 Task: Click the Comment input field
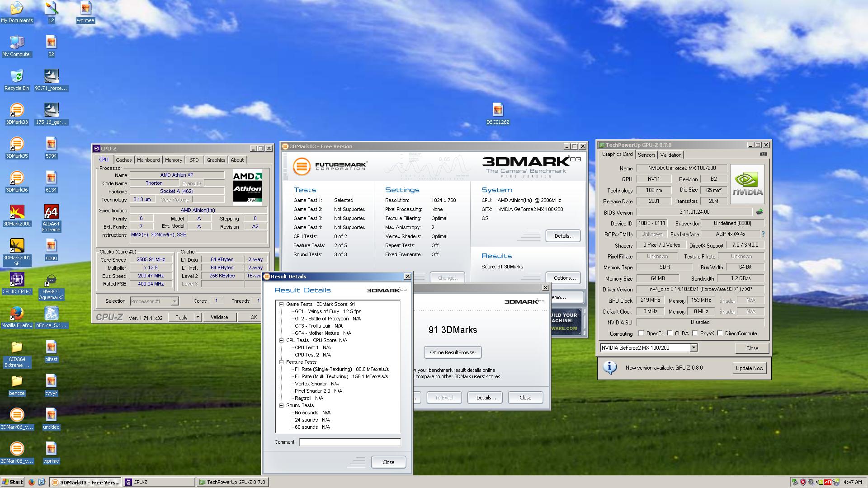pyautogui.click(x=350, y=442)
